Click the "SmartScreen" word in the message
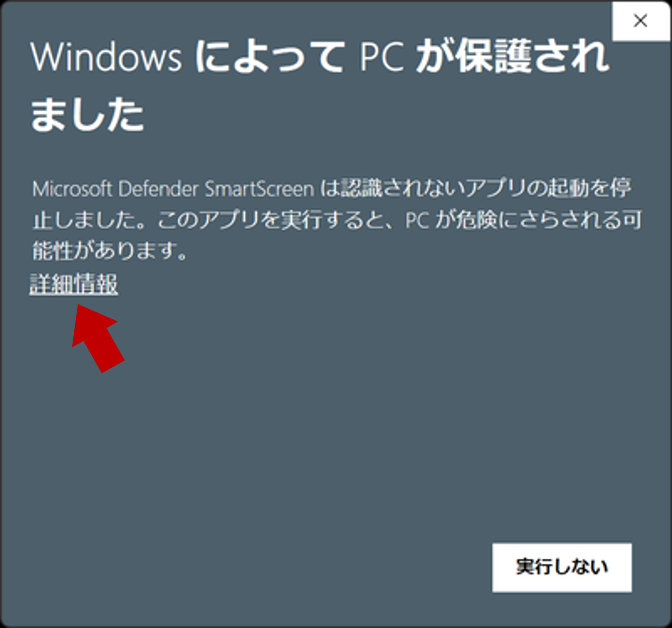Viewport: 672px width, 628px height. coord(260,189)
